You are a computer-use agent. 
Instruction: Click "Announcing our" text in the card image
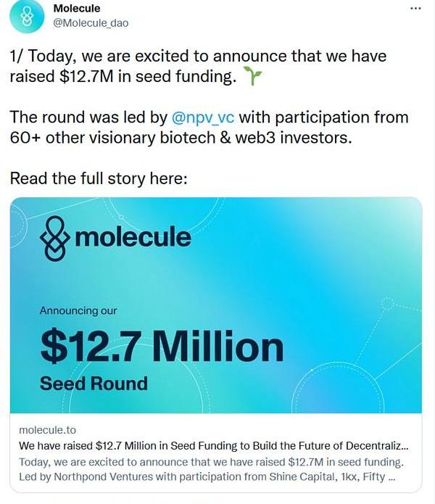[x=78, y=310]
